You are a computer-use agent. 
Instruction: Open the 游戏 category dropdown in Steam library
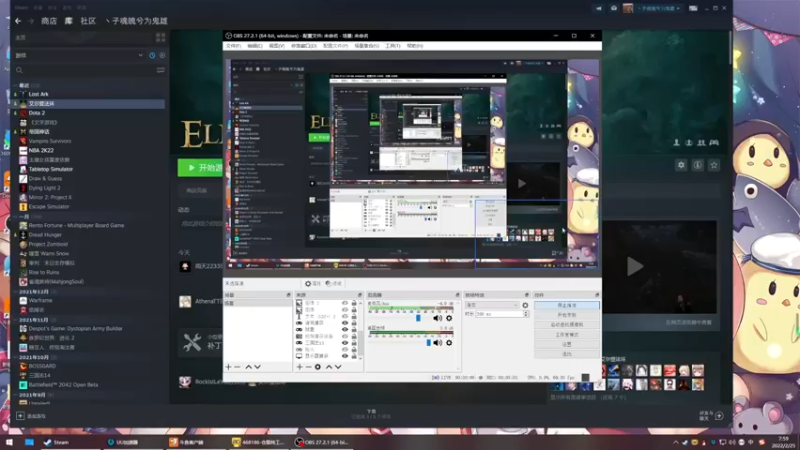pyautogui.click(x=79, y=55)
